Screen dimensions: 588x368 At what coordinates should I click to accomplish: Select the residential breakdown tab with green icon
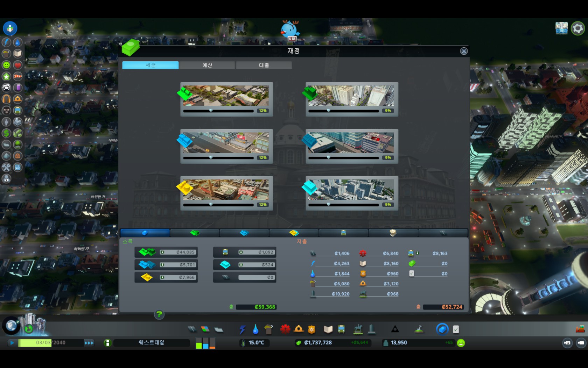(195, 233)
